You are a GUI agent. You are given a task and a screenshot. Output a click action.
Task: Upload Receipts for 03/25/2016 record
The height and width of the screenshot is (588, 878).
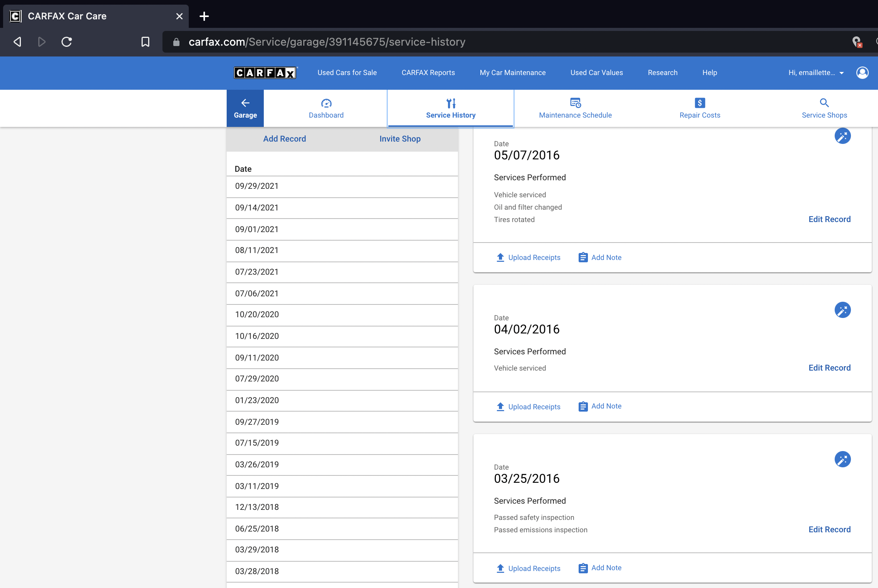[x=528, y=569]
